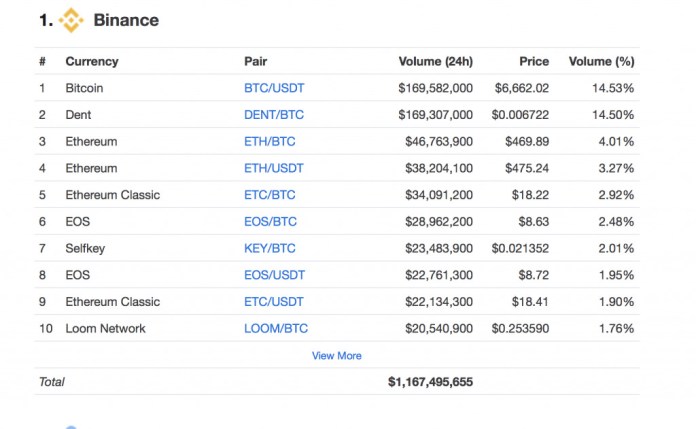This screenshot has height=429, width=696.
Task: Open the LOOM/BTC pair link
Action: click(276, 328)
